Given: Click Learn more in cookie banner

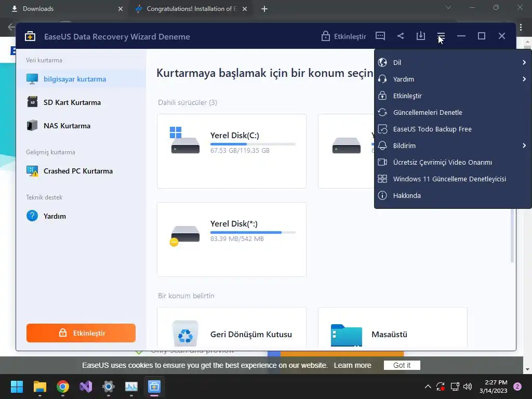Looking at the screenshot, I should pyautogui.click(x=352, y=365).
